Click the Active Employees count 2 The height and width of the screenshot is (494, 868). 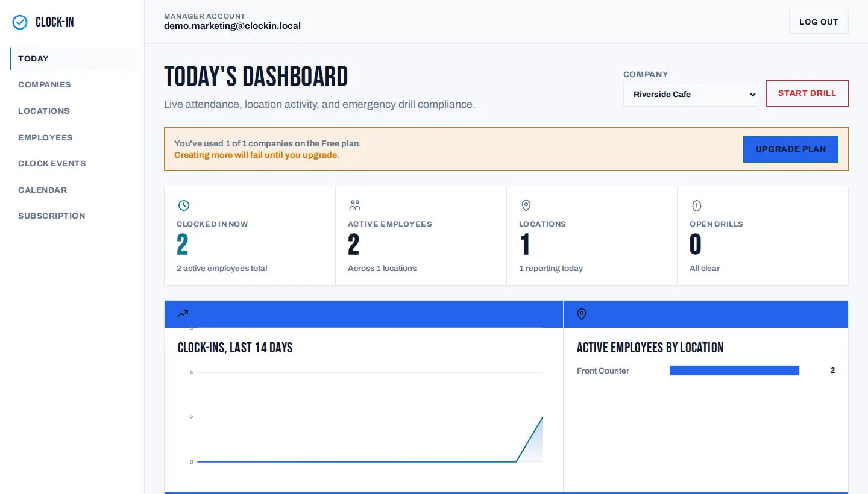coord(354,245)
